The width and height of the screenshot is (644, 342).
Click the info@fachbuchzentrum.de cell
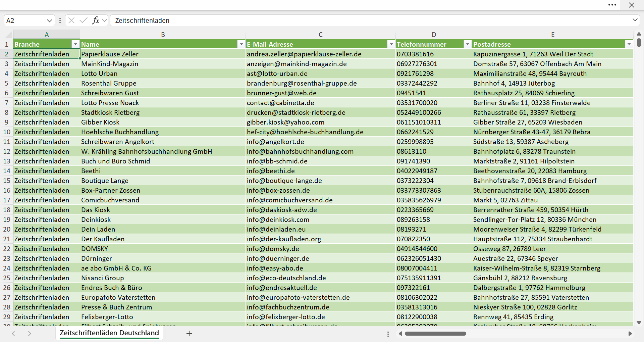tap(321, 307)
